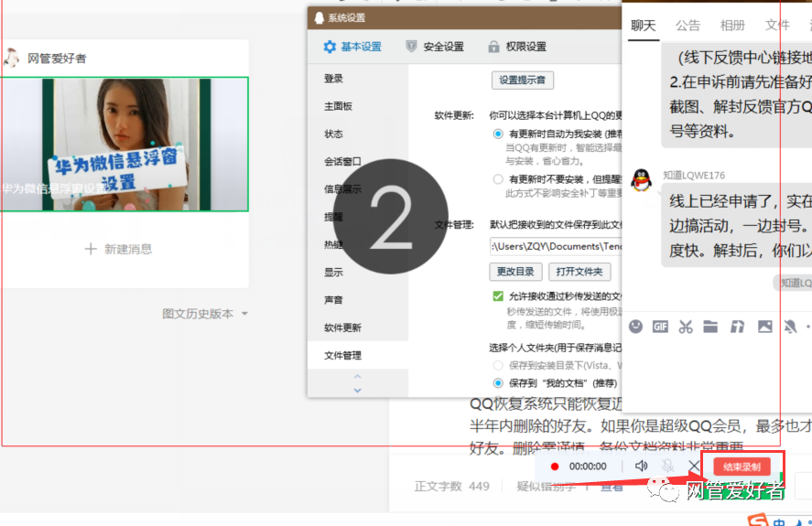Select 有更新时不要安装 radio option
This screenshot has width=812, height=526.
[x=498, y=179]
